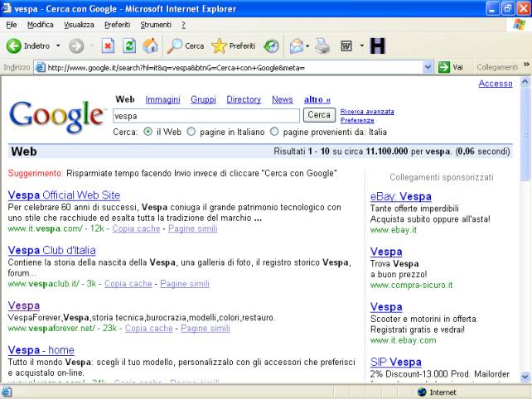Open the Visualizza menu

pos(79,25)
